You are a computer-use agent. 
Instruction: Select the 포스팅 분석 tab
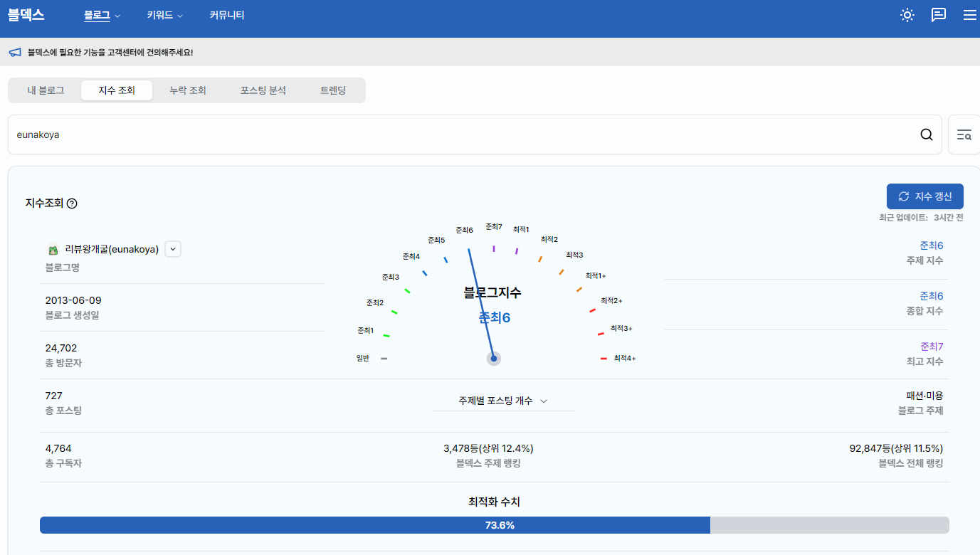pyautogui.click(x=263, y=90)
